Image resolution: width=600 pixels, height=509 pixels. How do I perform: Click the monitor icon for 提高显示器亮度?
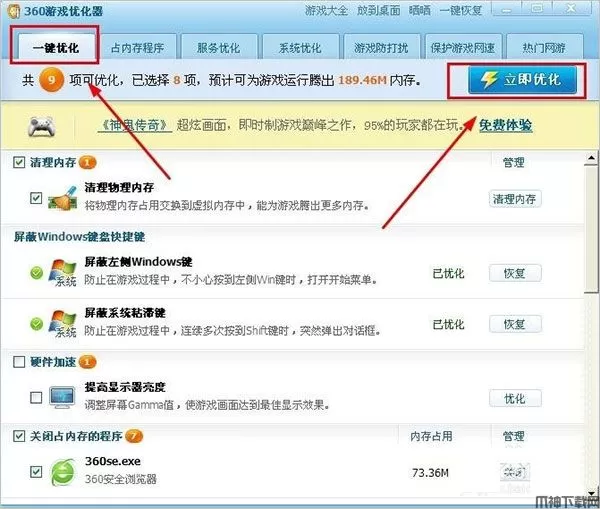(62, 398)
